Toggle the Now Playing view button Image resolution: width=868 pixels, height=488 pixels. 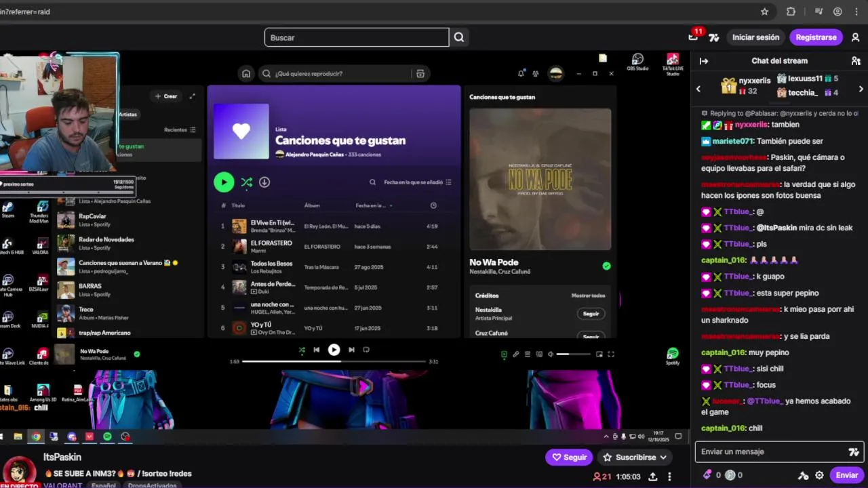[x=504, y=354]
